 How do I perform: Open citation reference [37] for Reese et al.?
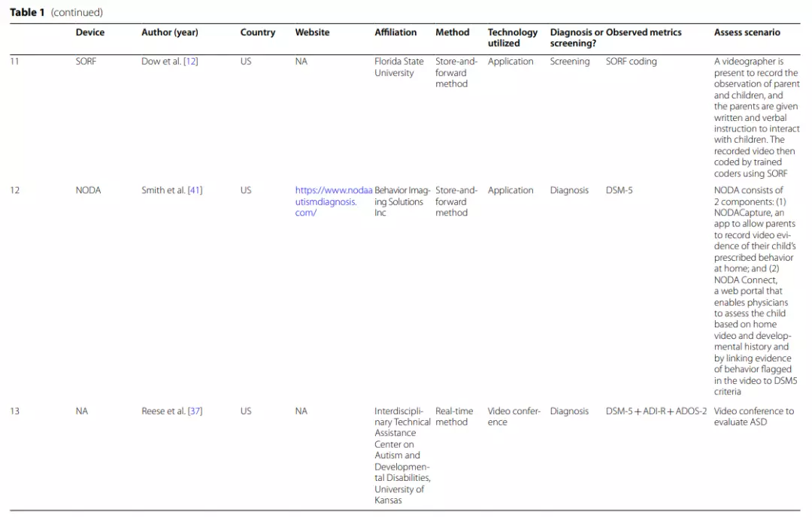[x=195, y=411]
